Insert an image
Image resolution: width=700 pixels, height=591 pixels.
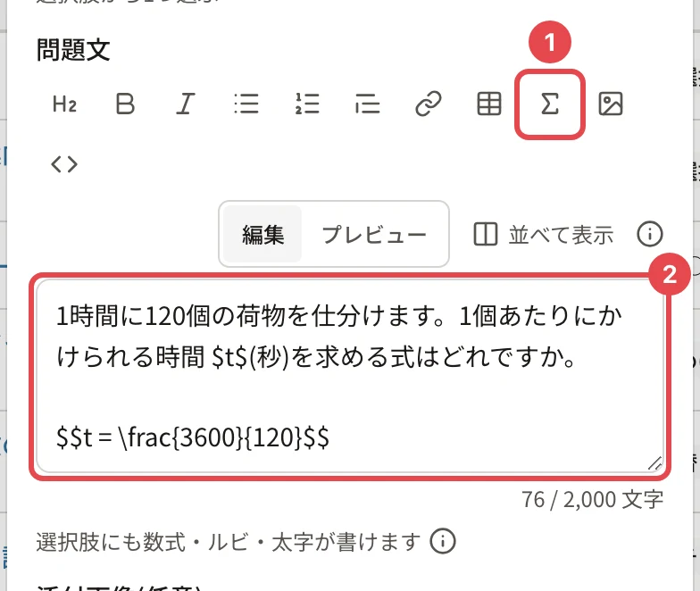coord(611,104)
